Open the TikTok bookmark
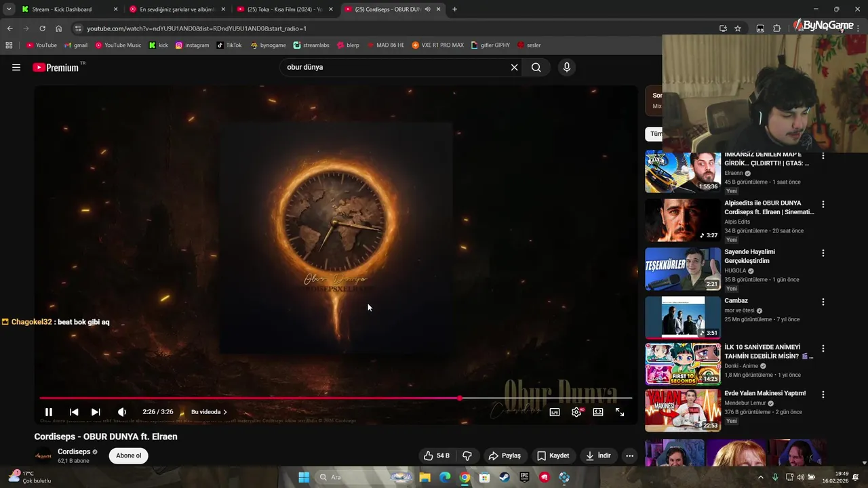This screenshot has height=488, width=868. [x=229, y=45]
